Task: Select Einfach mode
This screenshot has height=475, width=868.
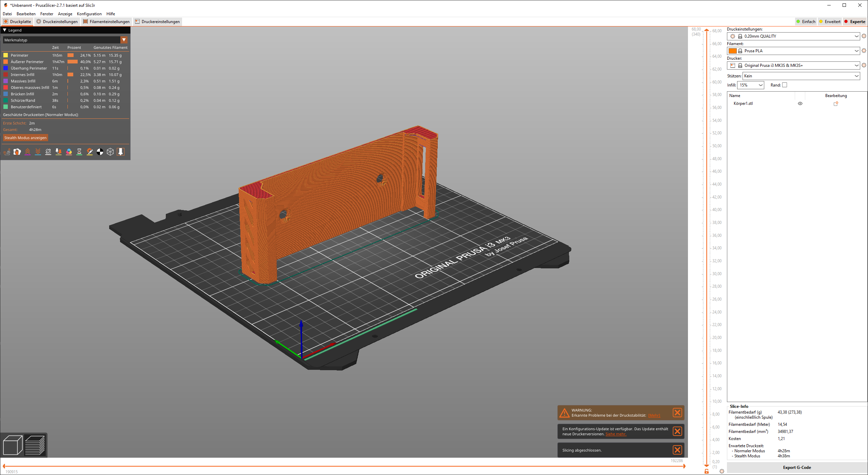Action: (806, 22)
